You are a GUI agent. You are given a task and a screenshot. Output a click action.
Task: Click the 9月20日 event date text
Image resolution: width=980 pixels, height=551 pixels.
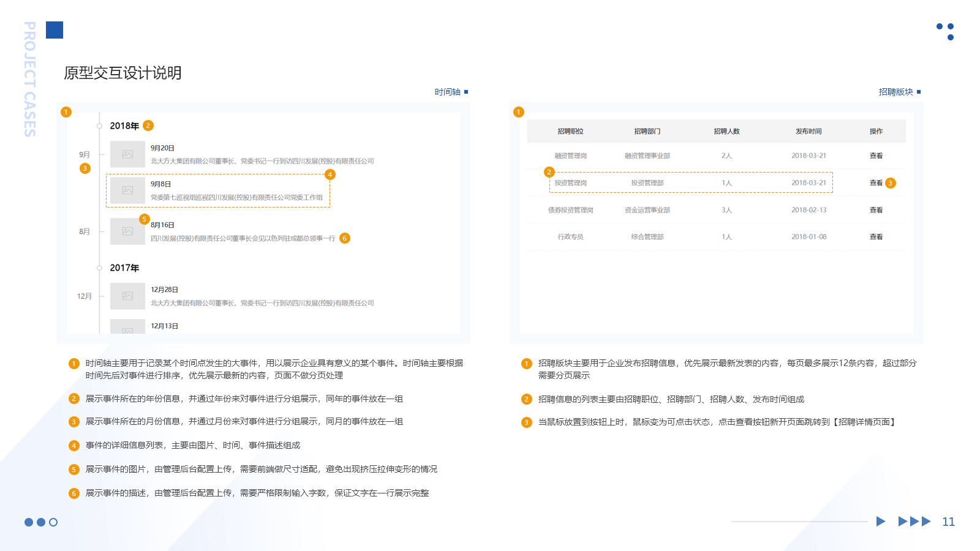(163, 148)
